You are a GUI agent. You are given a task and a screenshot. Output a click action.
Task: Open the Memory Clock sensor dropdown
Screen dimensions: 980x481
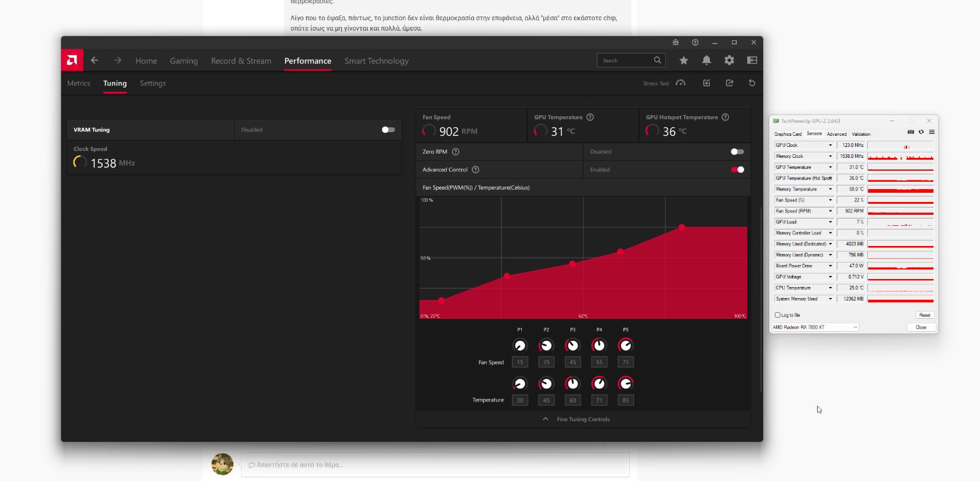831,156
